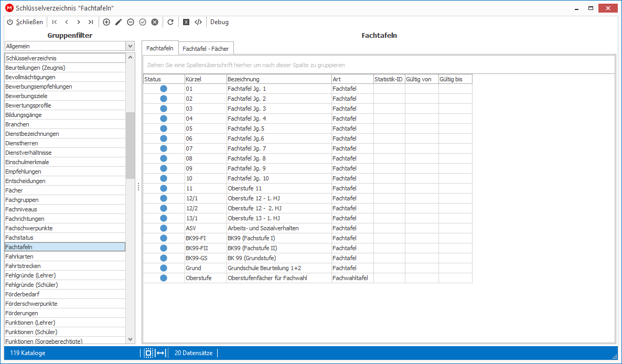The image size is (622, 364).
Task: Open the Allgemein group filter dropdown
Action: click(x=70, y=46)
